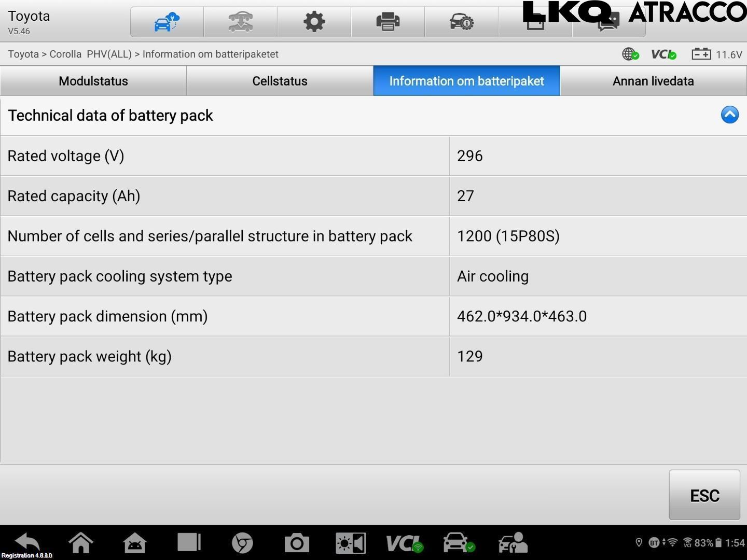Click the printer icon

[x=388, y=22]
